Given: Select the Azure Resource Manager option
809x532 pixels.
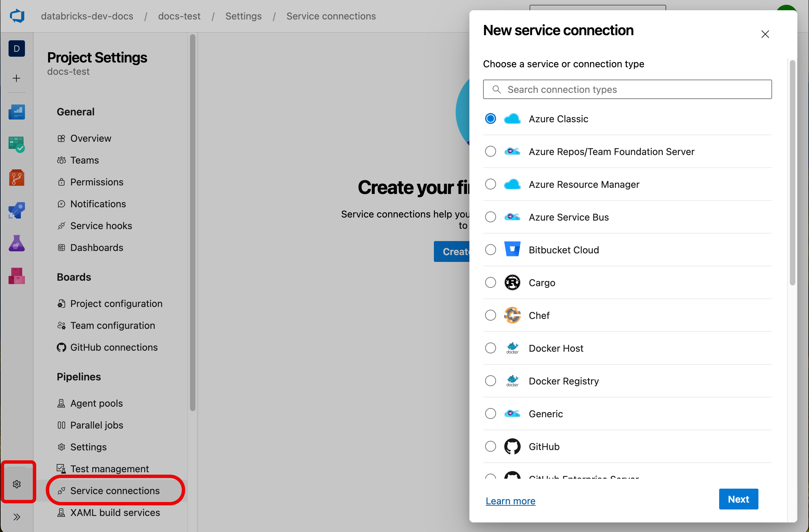Looking at the screenshot, I should (491, 184).
